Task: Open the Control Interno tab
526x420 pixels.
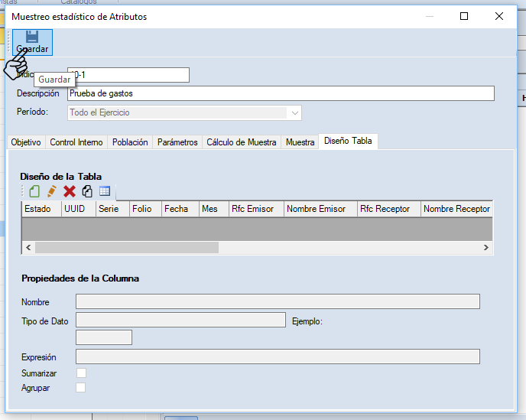Action: [x=76, y=142]
